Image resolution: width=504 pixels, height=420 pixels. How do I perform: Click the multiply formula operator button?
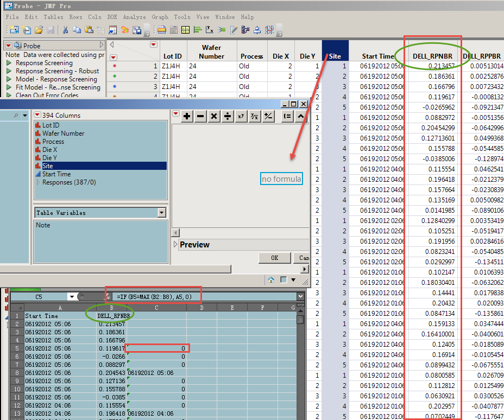[214, 116]
